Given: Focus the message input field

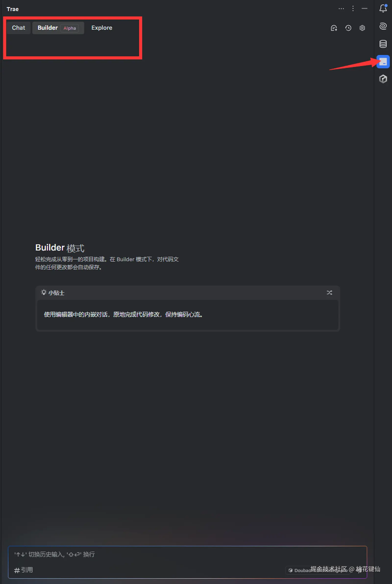Looking at the screenshot, I should pyautogui.click(x=187, y=555).
